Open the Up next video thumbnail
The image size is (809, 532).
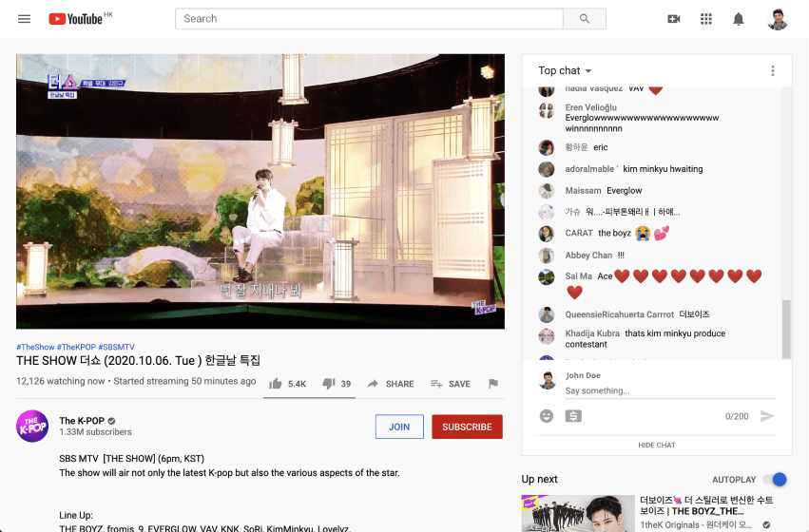[578, 513]
